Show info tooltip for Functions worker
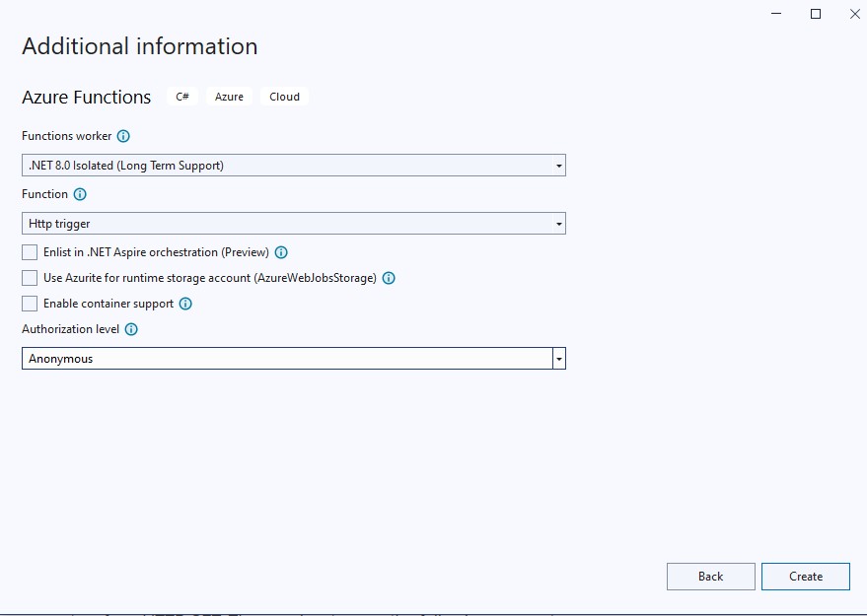The image size is (867, 616). (x=123, y=136)
